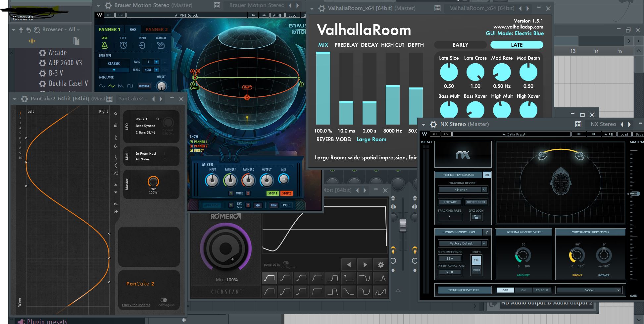Set Headphone EQ to ON
644x324 pixels.
coord(523,290)
